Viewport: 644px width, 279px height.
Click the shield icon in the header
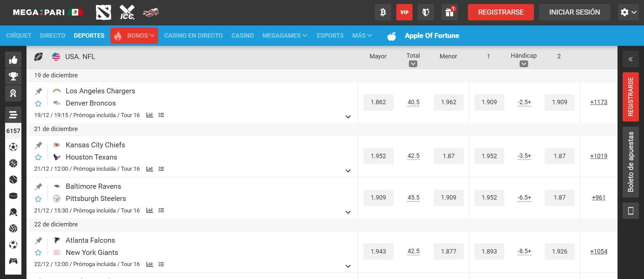(x=426, y=12)
